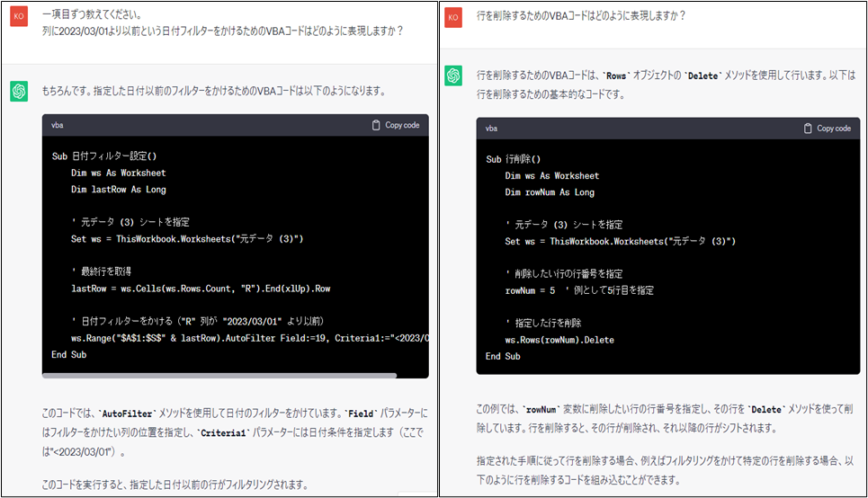Click line 'ws.Rows(rowNum).Delete'
The width and height of the screenshot is (868, 498).
point(559,341)
